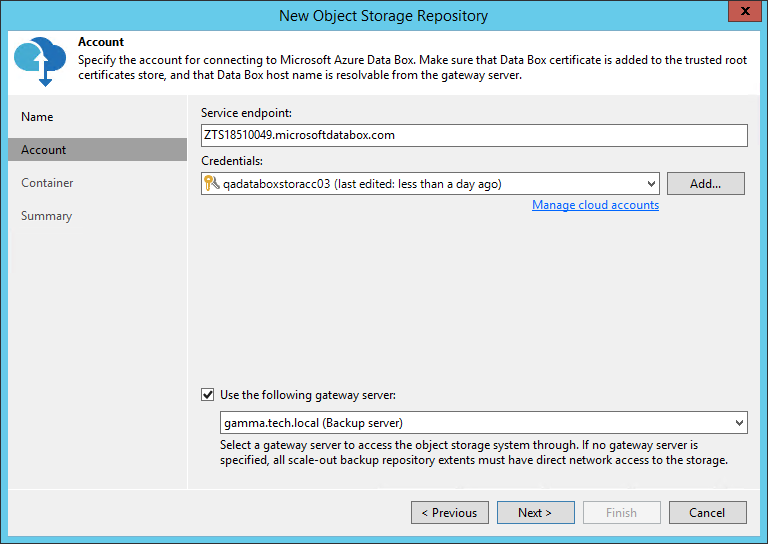Go to the Name wizard step
The width and height of the screenshot is (768, 544).
pyautogui.click(x=37, y=117)
